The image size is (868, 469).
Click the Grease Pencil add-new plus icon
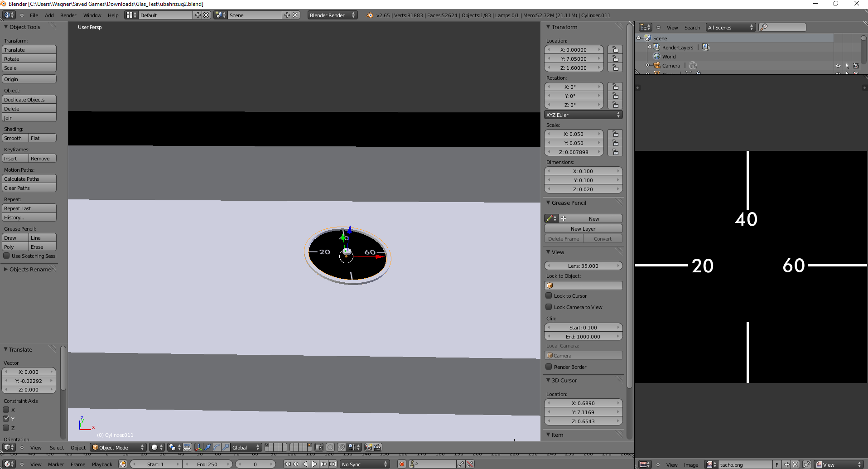coord(564,218)
